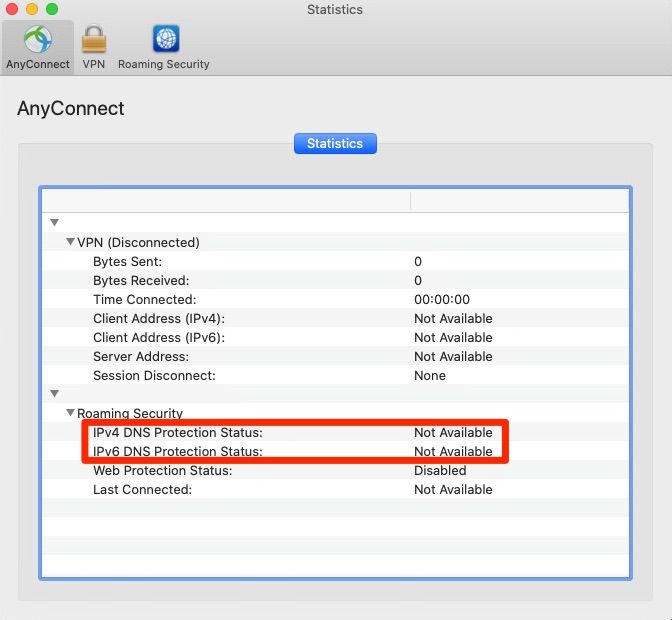Select Web Protection Status label
The height and width of the screenshot is (620, 672).
click(163, 470)
